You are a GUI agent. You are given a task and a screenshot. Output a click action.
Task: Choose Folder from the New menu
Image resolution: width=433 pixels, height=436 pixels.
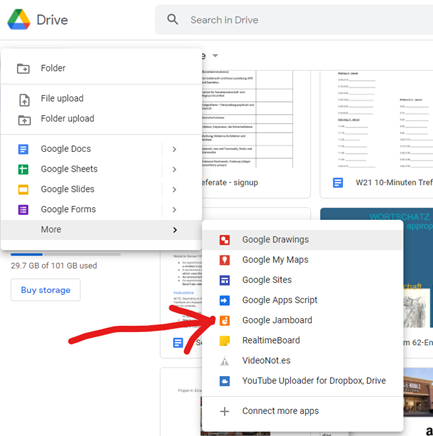pos(101,68)
